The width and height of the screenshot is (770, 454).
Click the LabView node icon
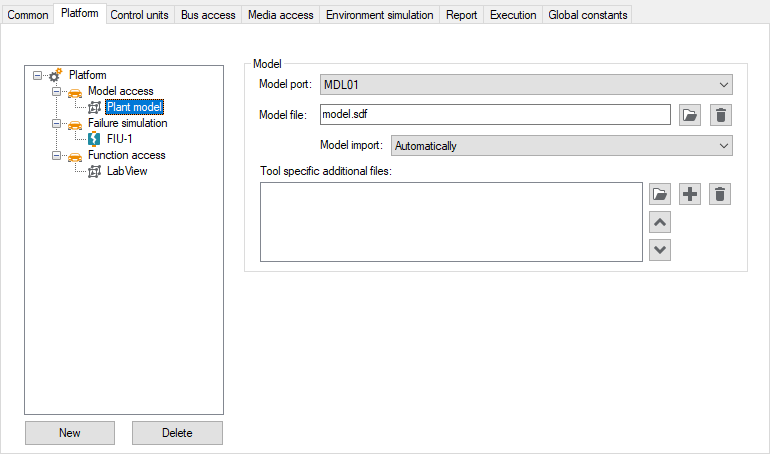(x=94, y=171)
